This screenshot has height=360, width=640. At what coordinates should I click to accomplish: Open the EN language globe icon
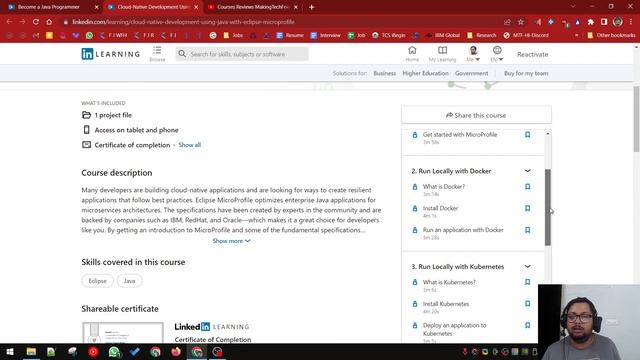tap(497, 50)
